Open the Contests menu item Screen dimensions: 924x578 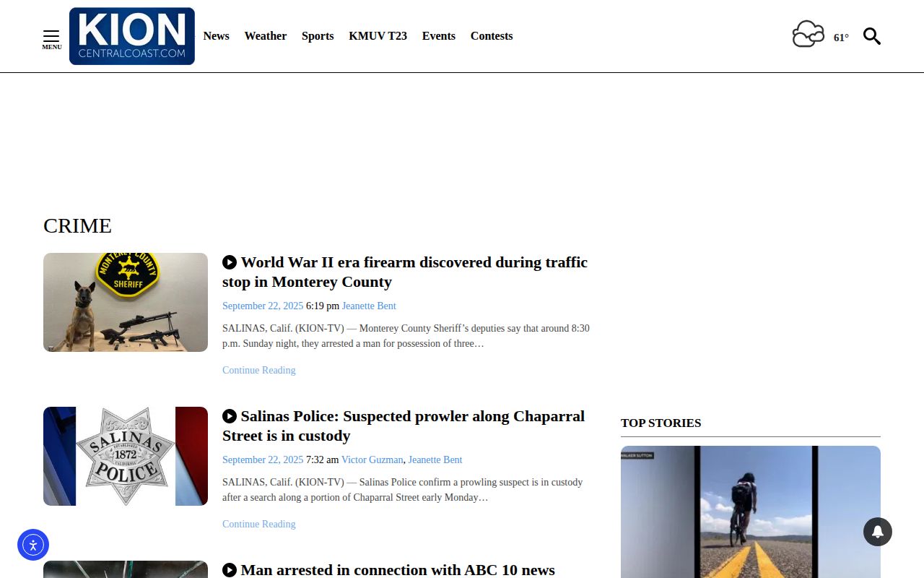click(x=492, y=36)
